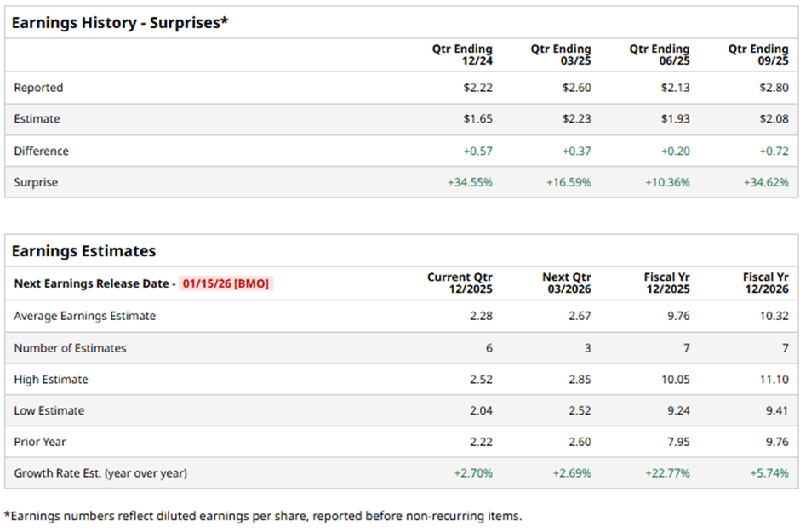Viewport: 800px width, 532px height.
Task: Click the Growth Rate Est. row label
Action: click(100, 472)
